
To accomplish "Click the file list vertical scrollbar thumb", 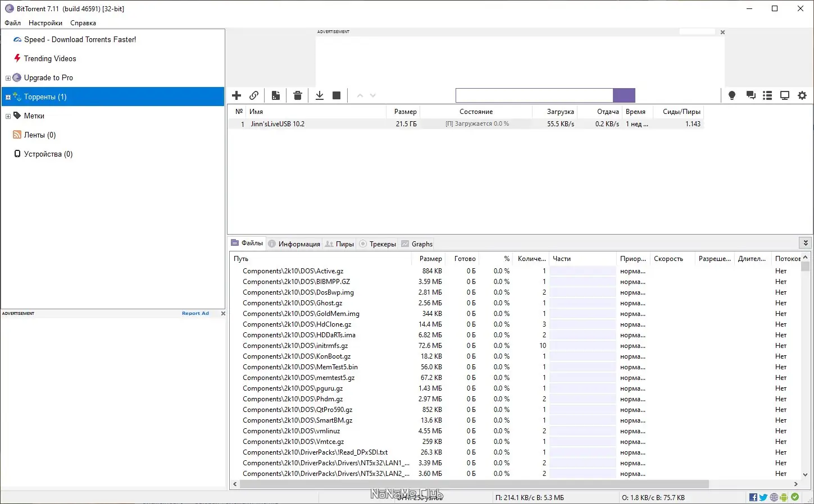I will point(806,267).
